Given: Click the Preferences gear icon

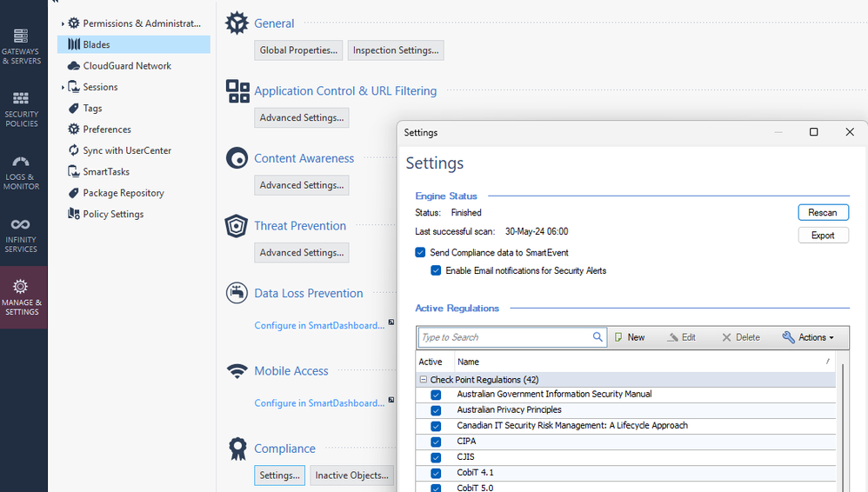Looking at the screenshot, I should pyautogui.click(x=74, y=129).
